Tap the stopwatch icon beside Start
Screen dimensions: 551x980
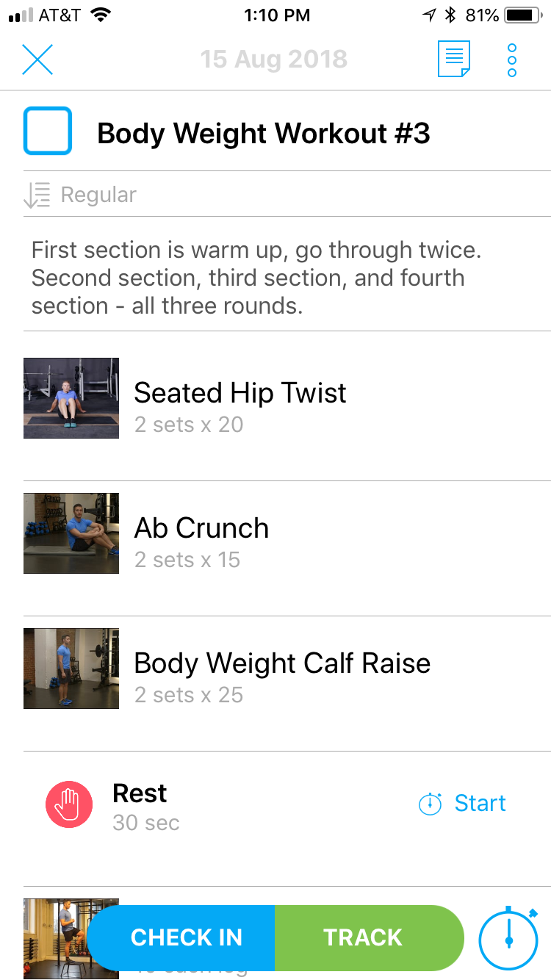[430, 804]
